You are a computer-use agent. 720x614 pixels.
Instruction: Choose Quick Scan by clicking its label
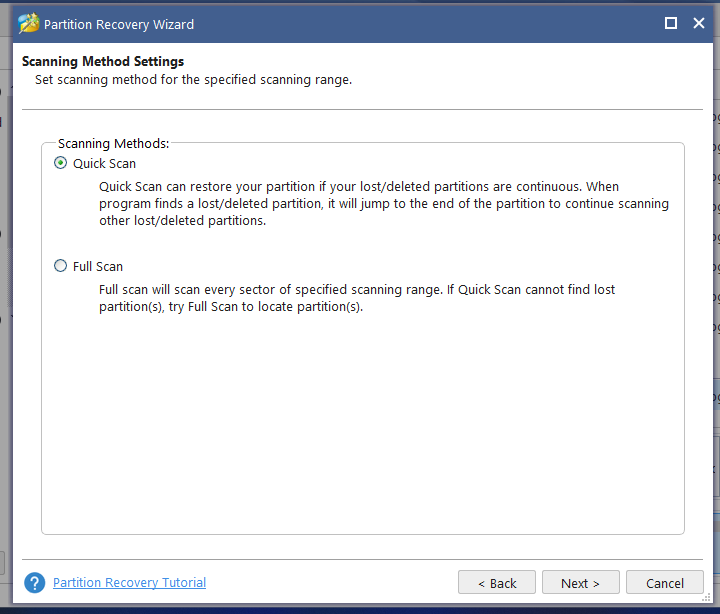(104, 163)
